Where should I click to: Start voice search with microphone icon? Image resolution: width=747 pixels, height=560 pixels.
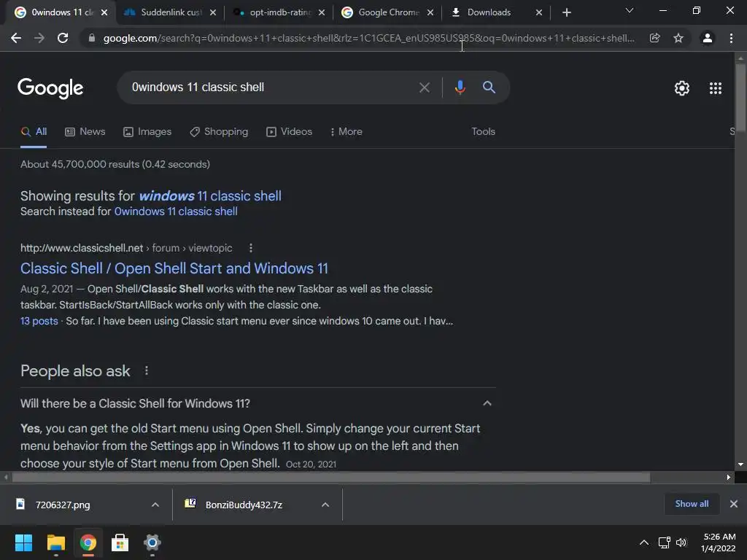[x=460, y=87]
